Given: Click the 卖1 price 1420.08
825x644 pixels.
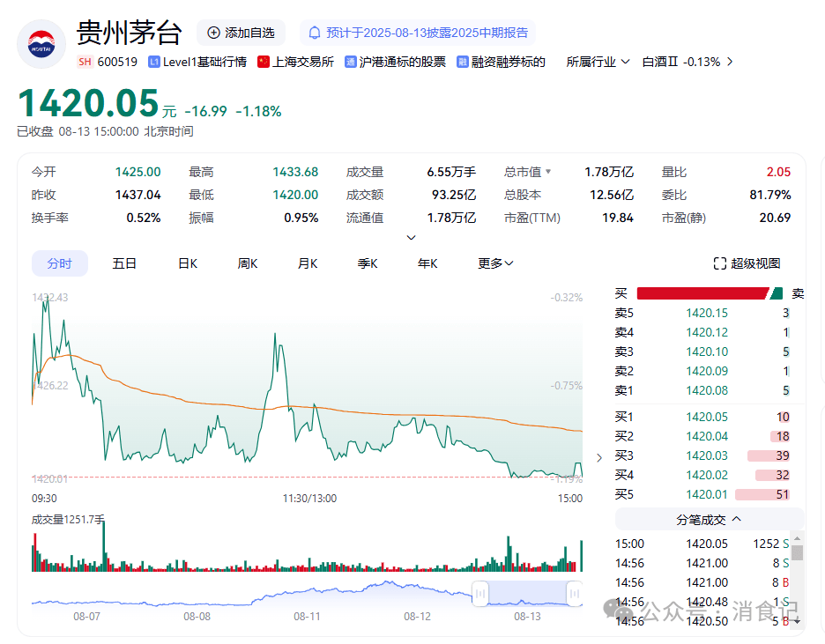Looking at the screenshot, I should (707, 390).
